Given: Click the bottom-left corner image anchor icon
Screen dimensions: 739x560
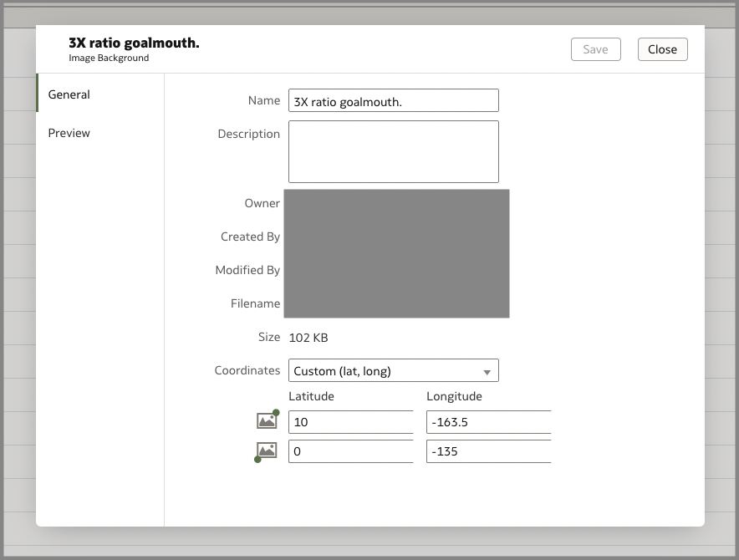Looking at the screenshot, I should [266, 451].
